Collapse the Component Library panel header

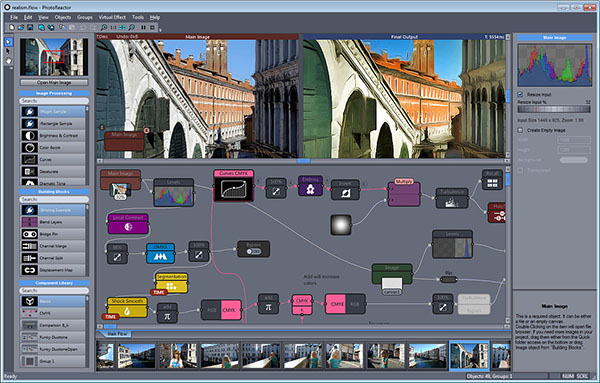point(54,283)
